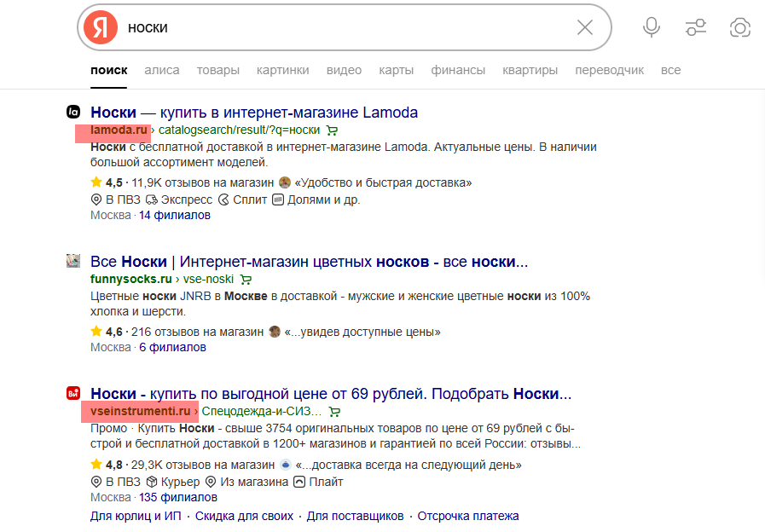This screenshot has height=532, width=765.
Task: Open the Спецодежда-и-СИЗ… breadcrumb link
Action: pos(262,411)
